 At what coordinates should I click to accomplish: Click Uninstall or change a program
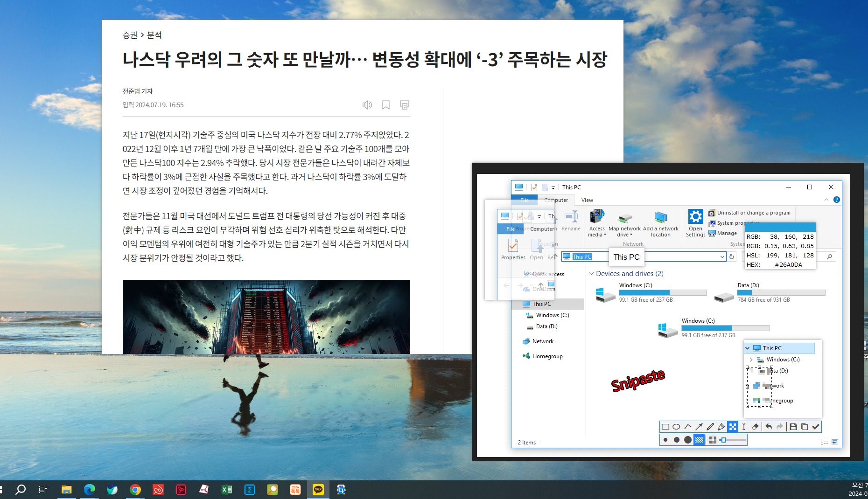[750, 213]
